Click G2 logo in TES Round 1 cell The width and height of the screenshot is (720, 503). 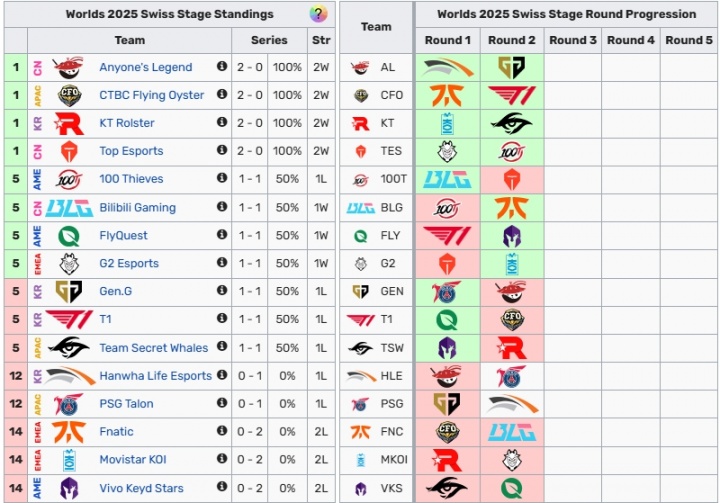[x=447, y=152]
